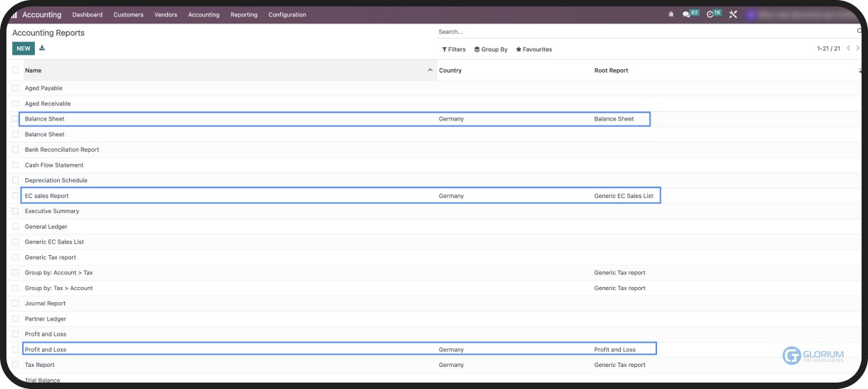Open activities clock icon with 16 badge
Image resolution: width=868 pixels, height=389 pixels.
[711, 15]
